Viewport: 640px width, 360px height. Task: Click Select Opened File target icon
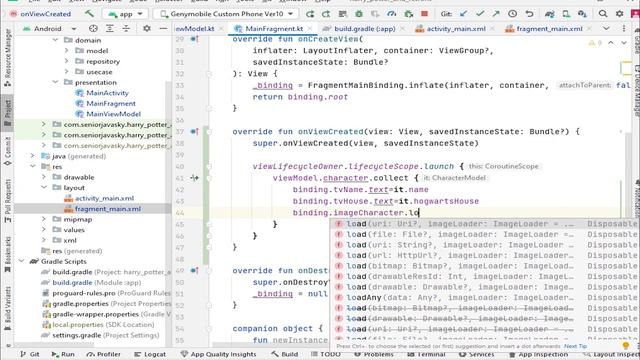click(93, 29)
